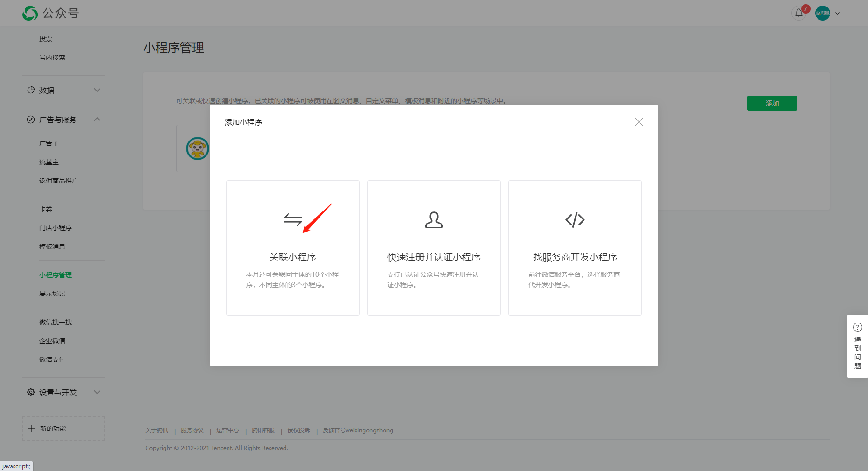Select the 找服务商开发小程序 card title
The width and height of the screenshot is (868, 471).
[575, 257]
